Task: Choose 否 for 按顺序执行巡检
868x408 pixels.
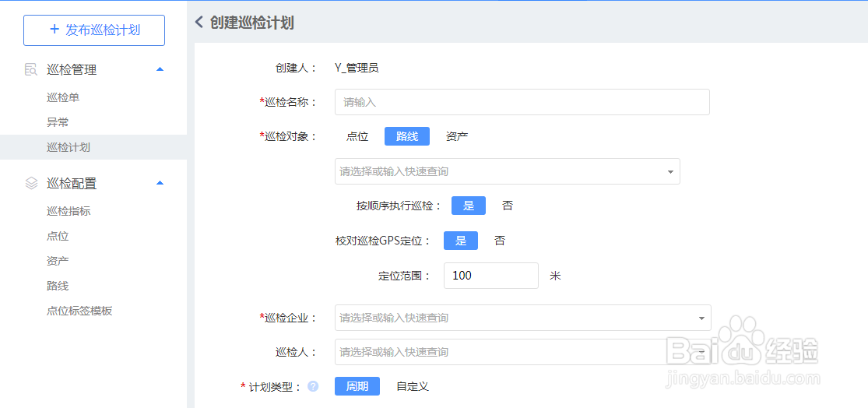Action: pyautogui.click(x=508, y=206)
